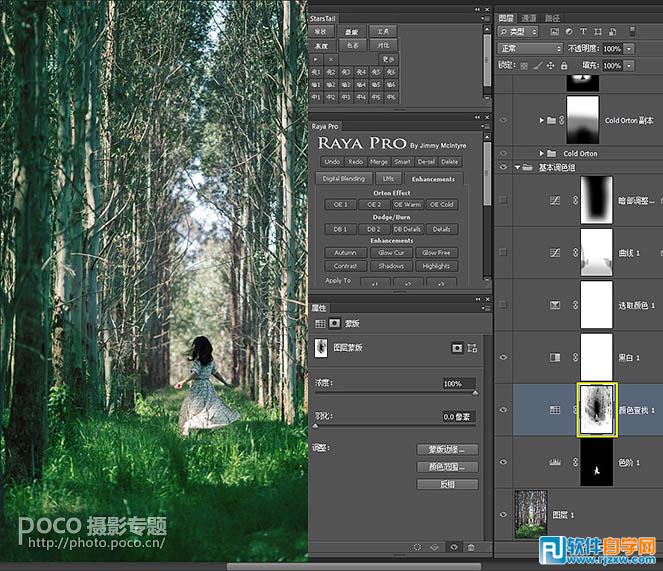Lock layer position move icon
The width and height of the screenshot is (663, 571).
[x=551, y=66]
